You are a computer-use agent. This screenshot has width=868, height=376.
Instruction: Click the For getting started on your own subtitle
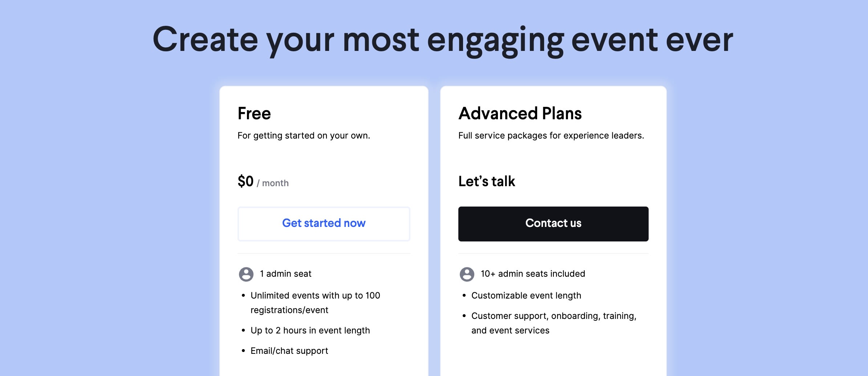[x=304, y=135]
